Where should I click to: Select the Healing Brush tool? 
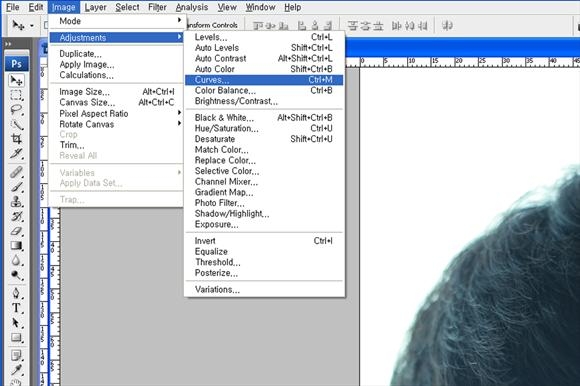coord(16,172)
